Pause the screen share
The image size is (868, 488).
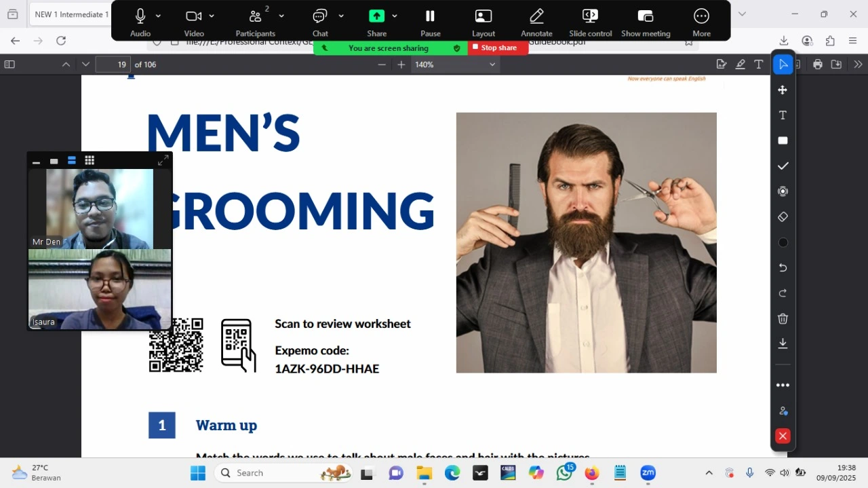[430, 22]
